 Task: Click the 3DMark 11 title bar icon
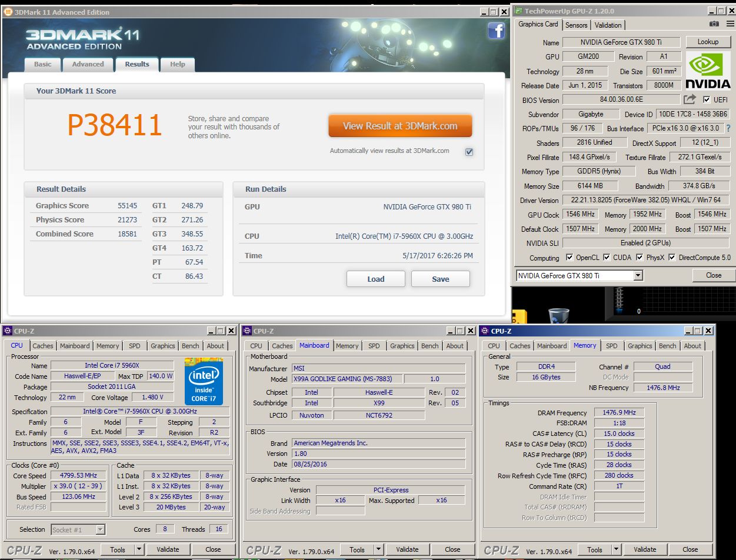click(x=8, y=12)
